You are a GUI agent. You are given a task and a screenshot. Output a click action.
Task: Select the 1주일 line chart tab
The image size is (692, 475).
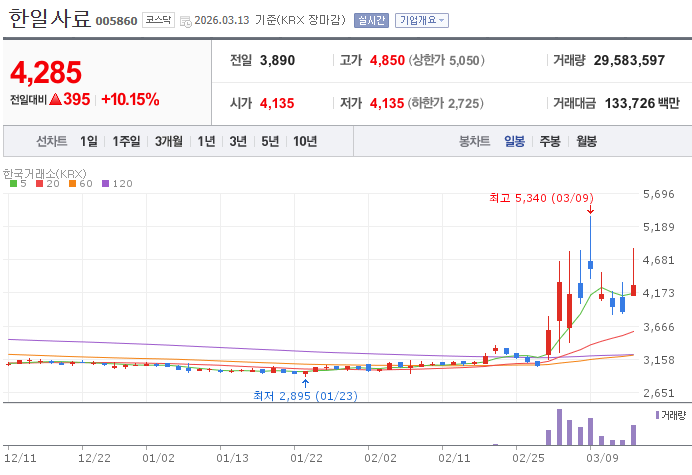click(126, 141)
